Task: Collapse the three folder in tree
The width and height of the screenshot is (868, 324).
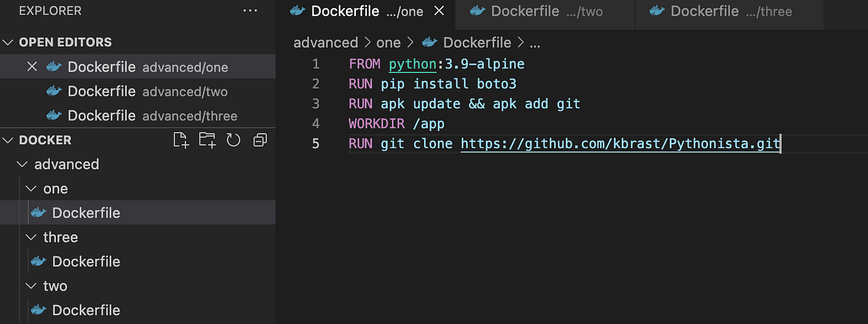Action: (x=31, y=237)
